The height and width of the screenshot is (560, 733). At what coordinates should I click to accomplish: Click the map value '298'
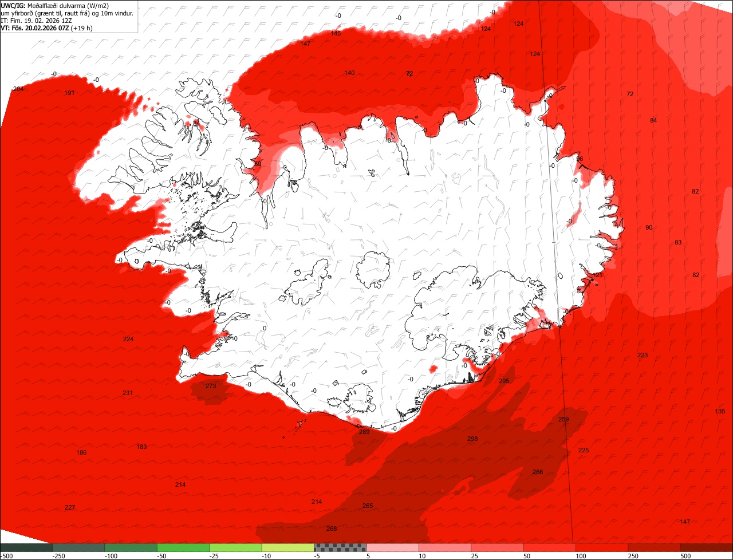(472, 439)
